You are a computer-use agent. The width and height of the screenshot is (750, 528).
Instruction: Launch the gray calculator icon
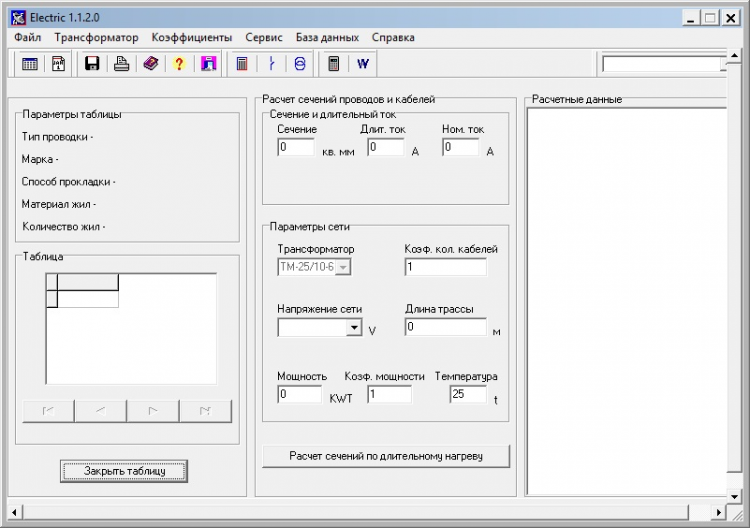click(x=334, y=64)
